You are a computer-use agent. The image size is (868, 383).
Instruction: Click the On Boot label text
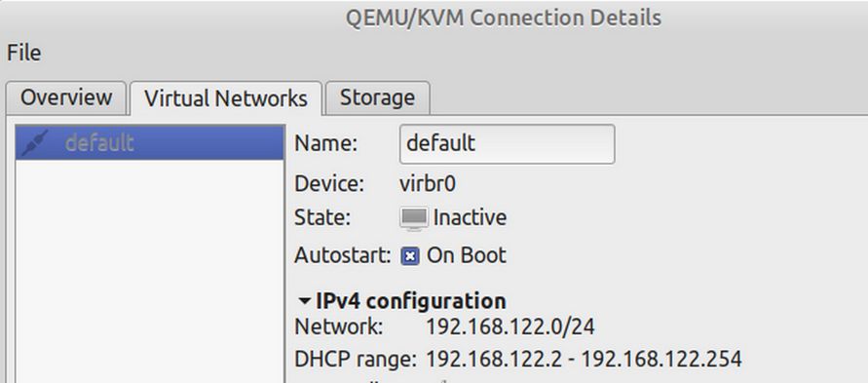466,255
